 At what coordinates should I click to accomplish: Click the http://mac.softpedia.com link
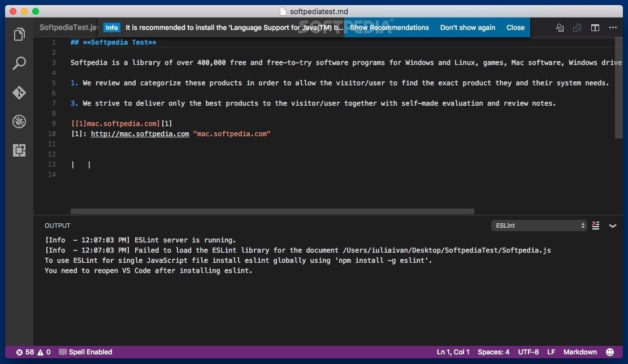[x=140, y=134]
